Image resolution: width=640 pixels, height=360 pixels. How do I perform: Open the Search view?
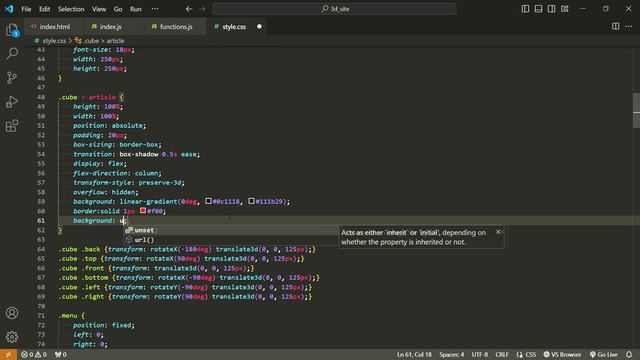12,53
